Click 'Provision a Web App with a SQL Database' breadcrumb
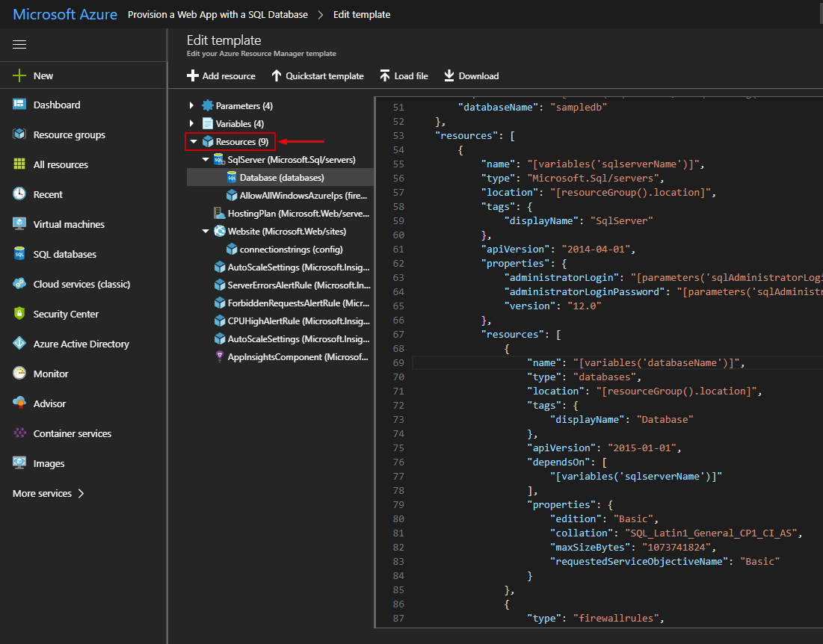823x644 pixels. (218, 15)
